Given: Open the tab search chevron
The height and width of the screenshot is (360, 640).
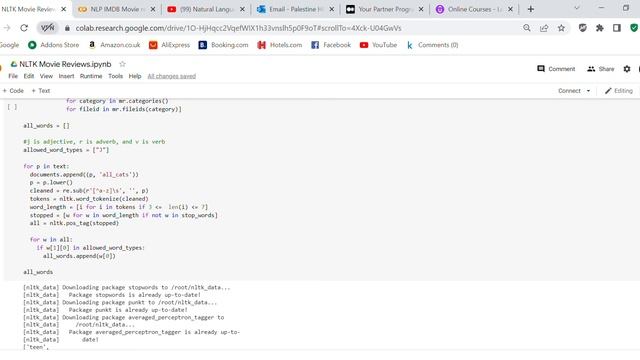Looking at the screenshot, I should 577,8.
